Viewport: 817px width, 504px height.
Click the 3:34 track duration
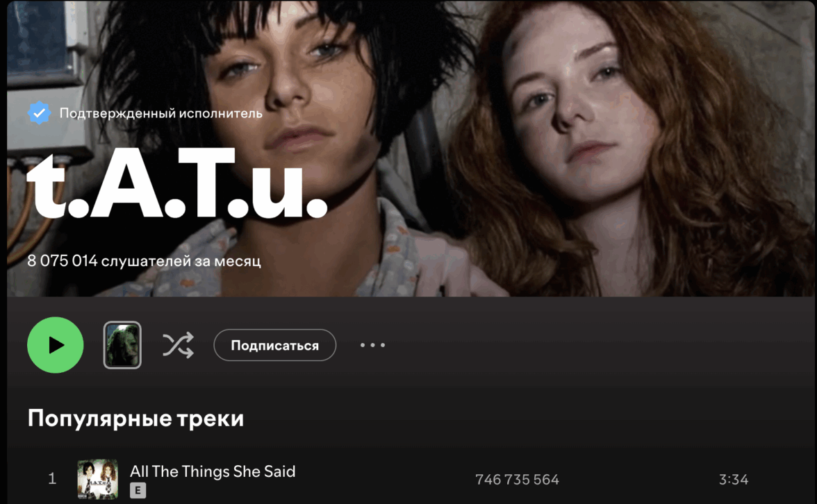734,479
